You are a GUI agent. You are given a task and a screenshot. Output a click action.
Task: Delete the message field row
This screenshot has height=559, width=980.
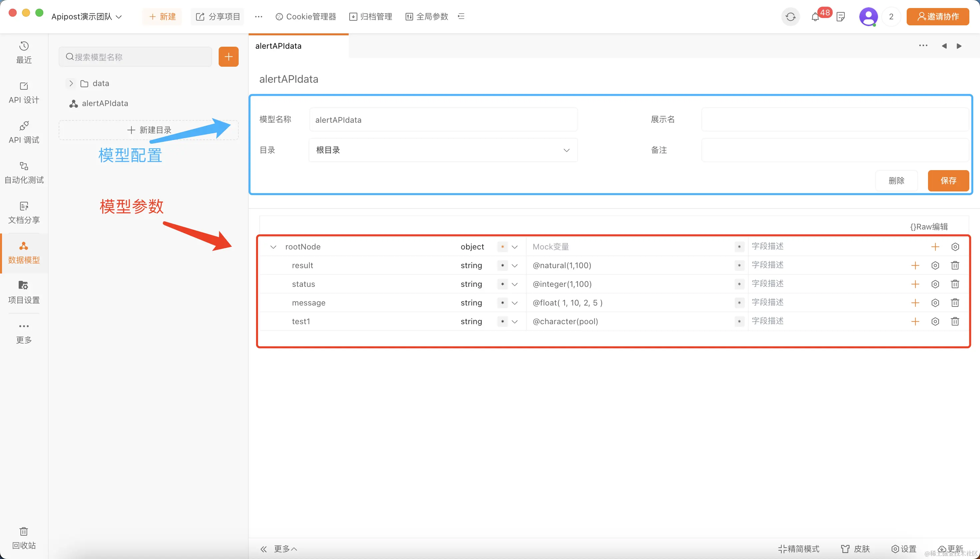(x=955, y=303)
